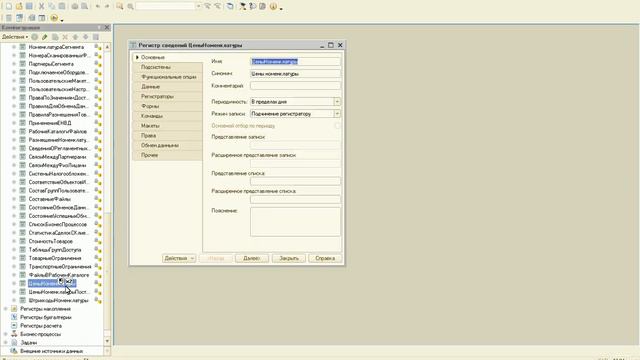Click the Print toolbar icon
The height and width of the screenshot is (360, 640).
75,6
